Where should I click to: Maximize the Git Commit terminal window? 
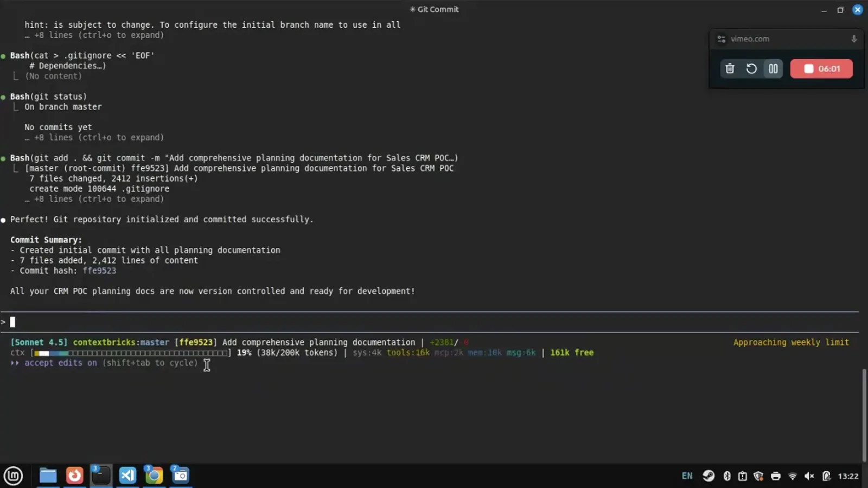[x=840, y=10]
